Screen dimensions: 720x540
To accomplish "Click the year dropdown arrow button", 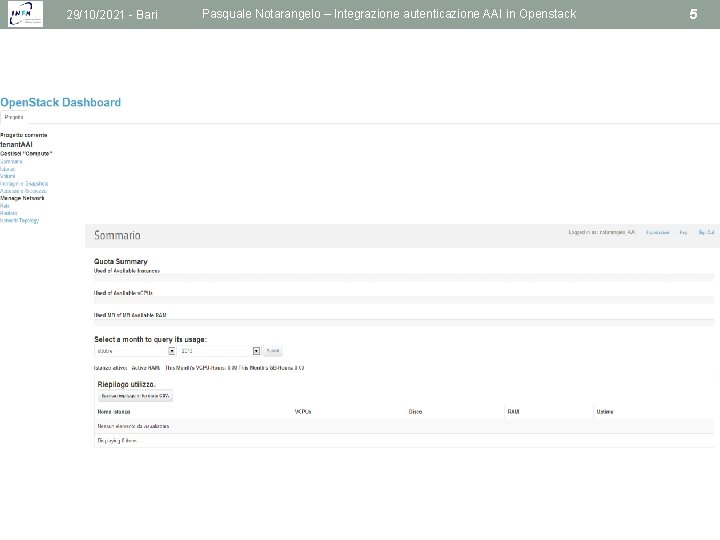I will pos(256,351).
